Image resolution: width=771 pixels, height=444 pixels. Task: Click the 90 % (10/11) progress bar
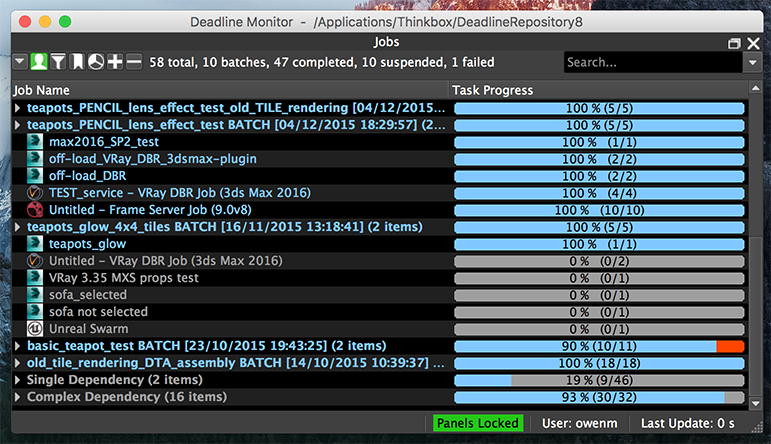click(x=599, y=347)
